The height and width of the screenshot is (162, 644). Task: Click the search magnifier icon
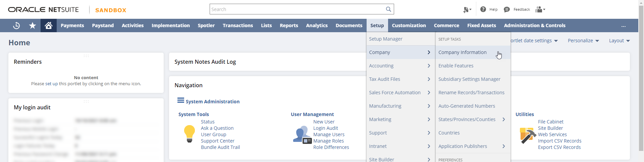tap(388, 9)
